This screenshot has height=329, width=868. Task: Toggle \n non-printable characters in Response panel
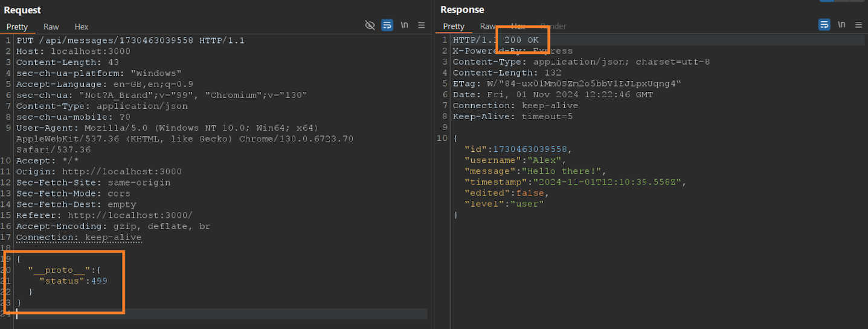click(x=841, y=25)
